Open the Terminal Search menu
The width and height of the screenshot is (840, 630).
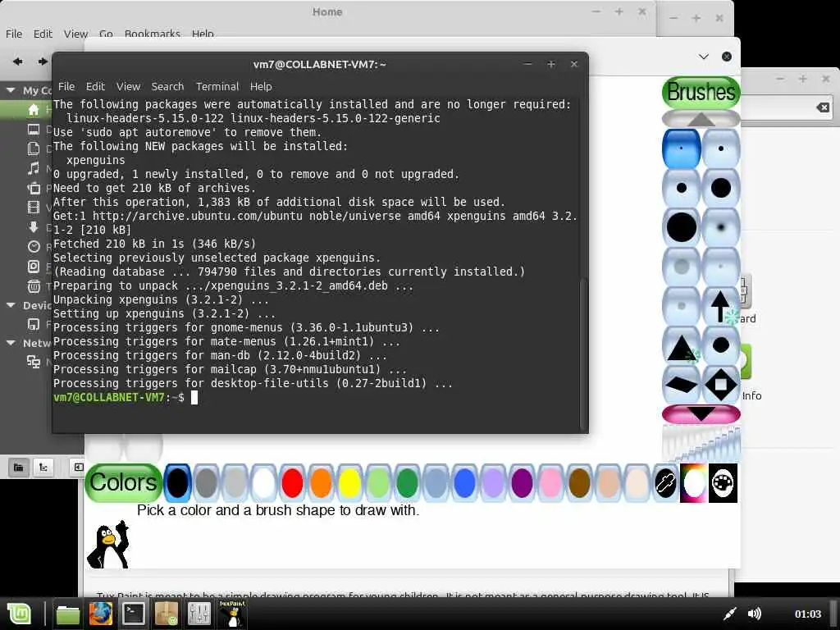(x=167, y=86)
